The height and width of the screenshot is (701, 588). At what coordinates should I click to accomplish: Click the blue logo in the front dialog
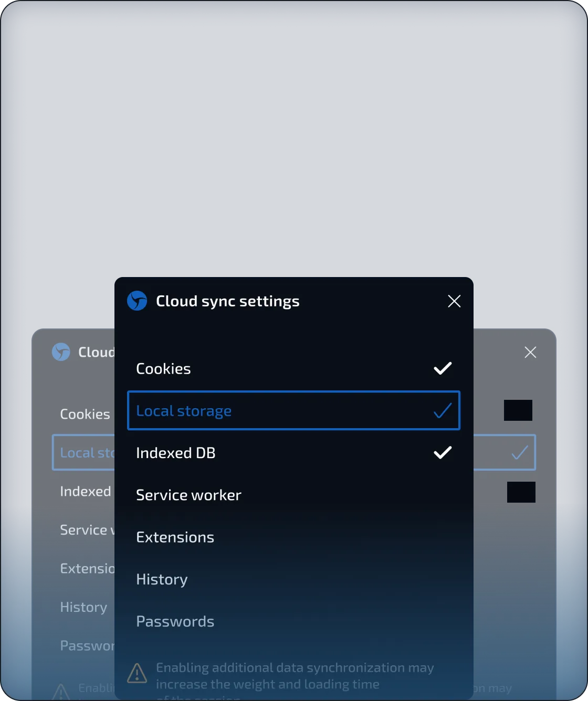point(137,301)
